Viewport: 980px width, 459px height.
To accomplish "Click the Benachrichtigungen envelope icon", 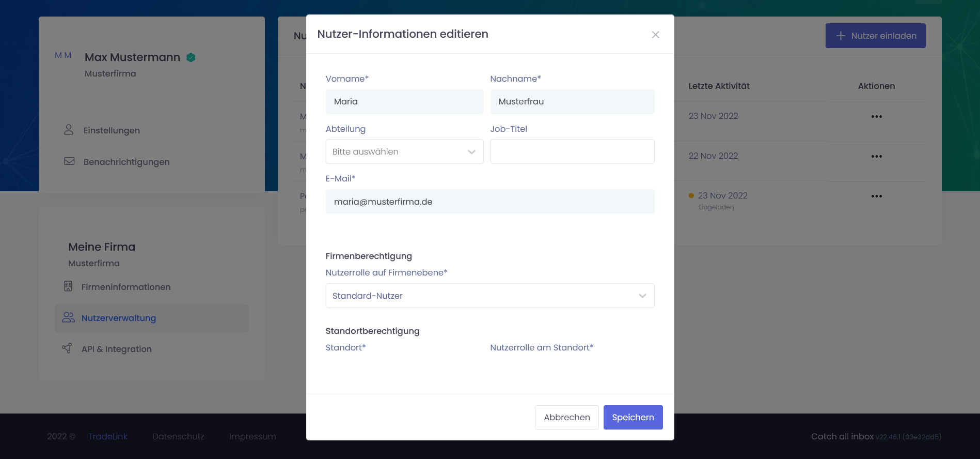I will pos(69,161).
